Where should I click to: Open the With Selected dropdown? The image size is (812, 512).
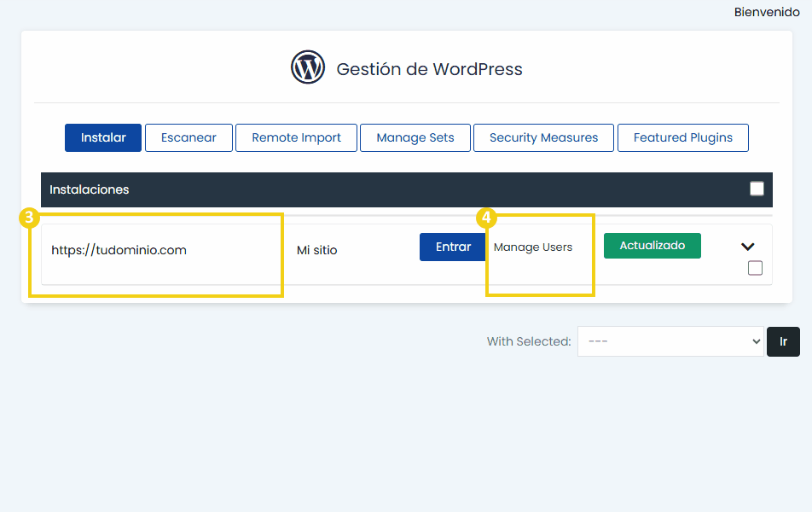tap(670, 341)
